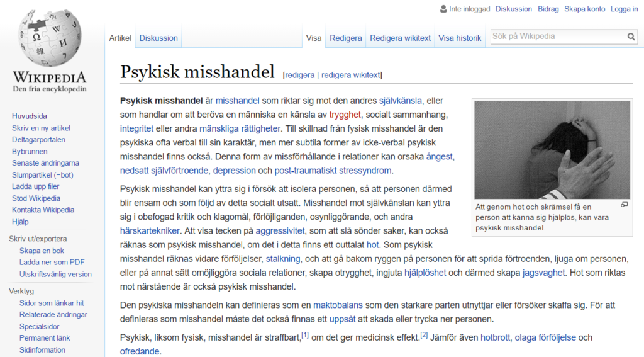Switch to the Artikel tab
644x357 pixels.
[x=120, y=38]
